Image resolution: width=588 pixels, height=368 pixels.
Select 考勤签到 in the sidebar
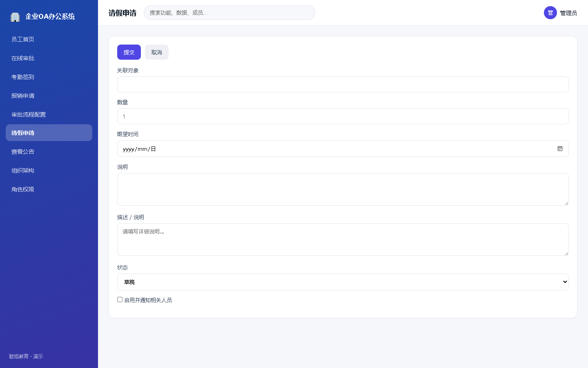click(49, 77)
